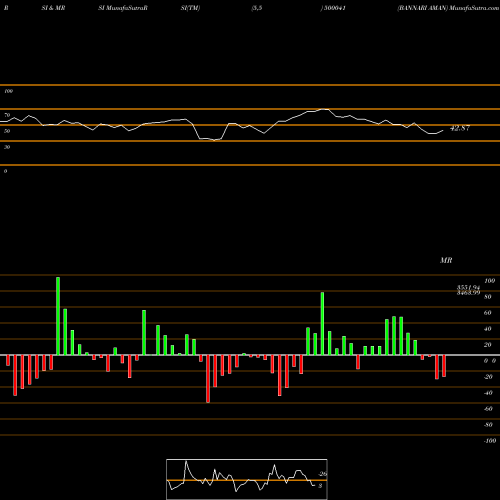Click the MR axis label -20
The width and height of the screenshot is (500, 500).
(488, 377)
